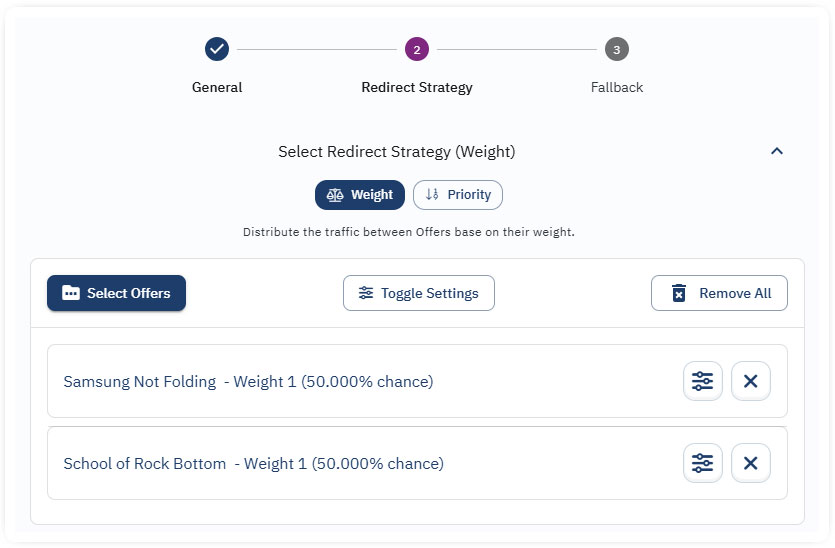Remove the Samsung Not Folding offer
Image resolution: width=835 pixels, height=548 pixels.
751,381
